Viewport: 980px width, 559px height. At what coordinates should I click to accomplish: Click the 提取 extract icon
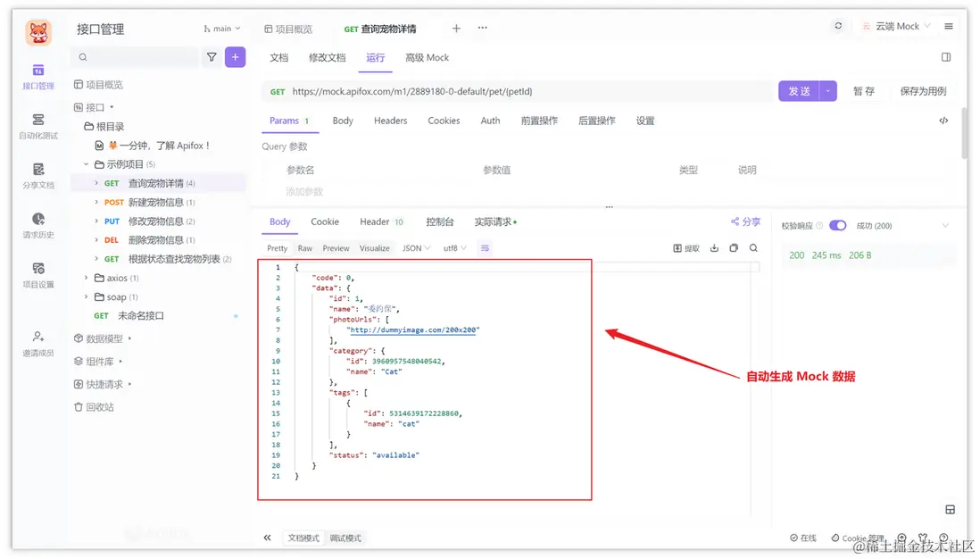click(x=686, y=248)
